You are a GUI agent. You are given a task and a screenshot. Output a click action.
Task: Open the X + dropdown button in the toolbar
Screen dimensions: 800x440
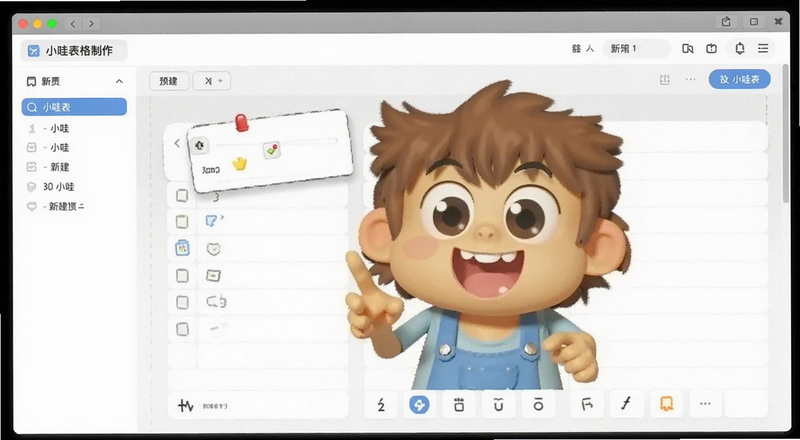click(212, 81)
